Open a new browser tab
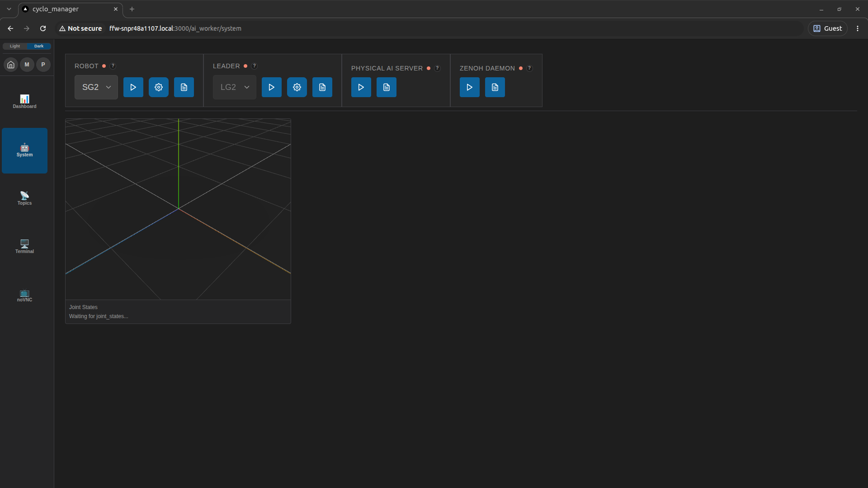Screen dimensions: 868x488 click(x=132, y=9)
